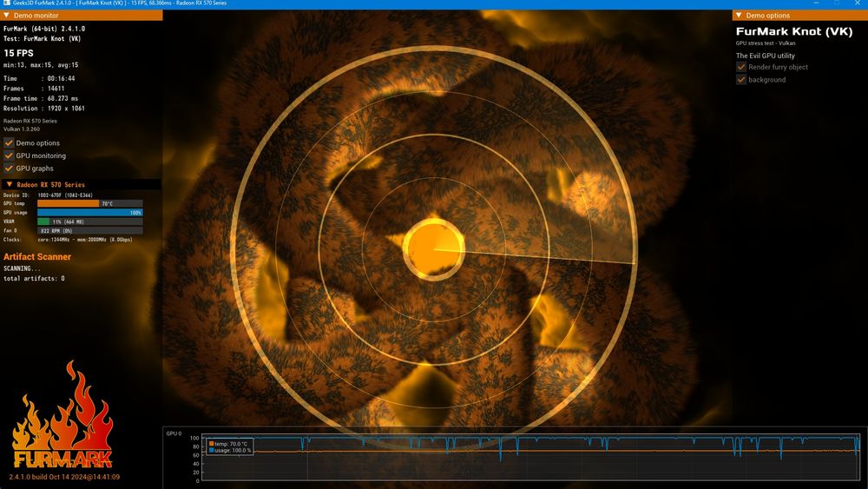868x489 pixels.
Task: Click the center orange disc of the scanner
Action: tap(433, 248)
